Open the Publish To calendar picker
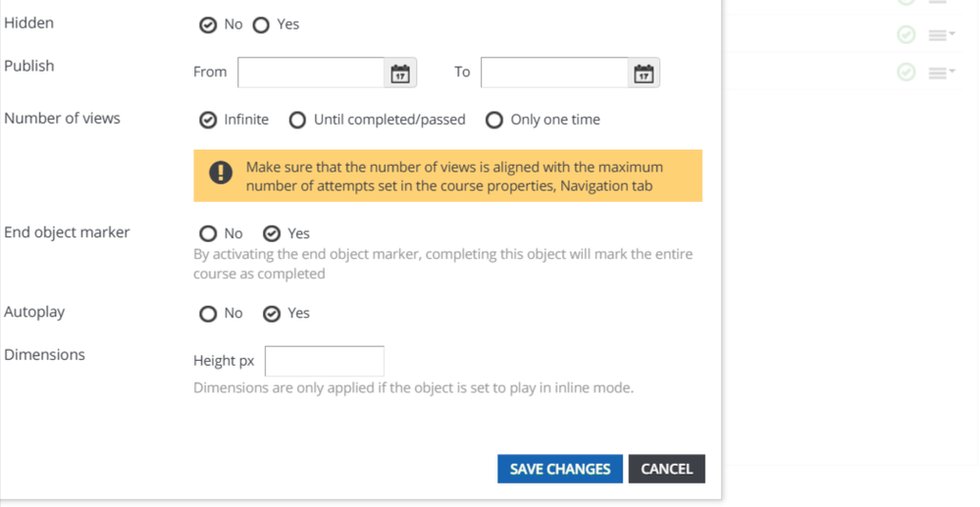The image size is (980, 507). 644,73
